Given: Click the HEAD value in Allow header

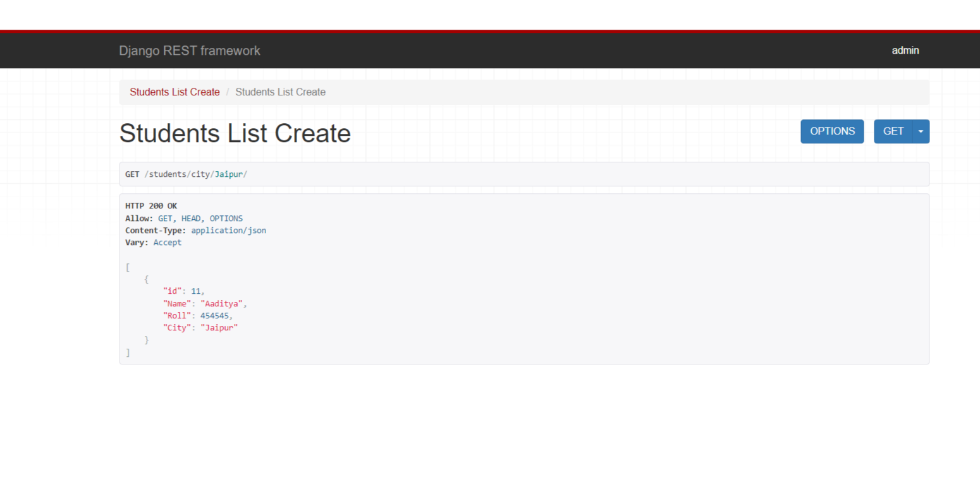Looking at the screenshot, I should point(190,219).
